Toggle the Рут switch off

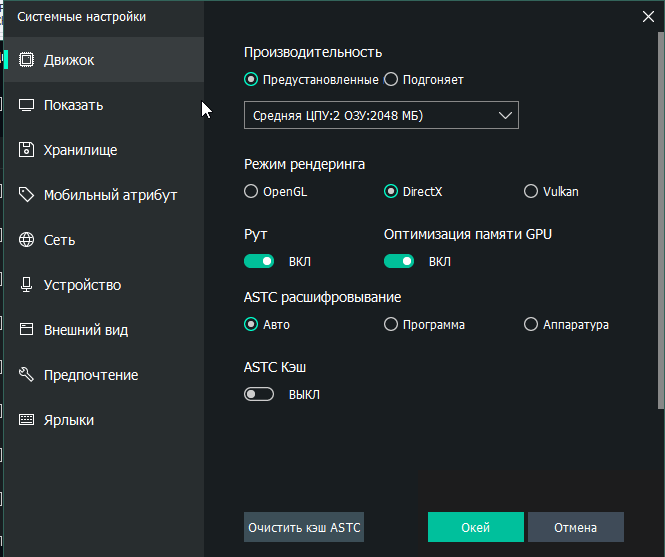[259, 262]
